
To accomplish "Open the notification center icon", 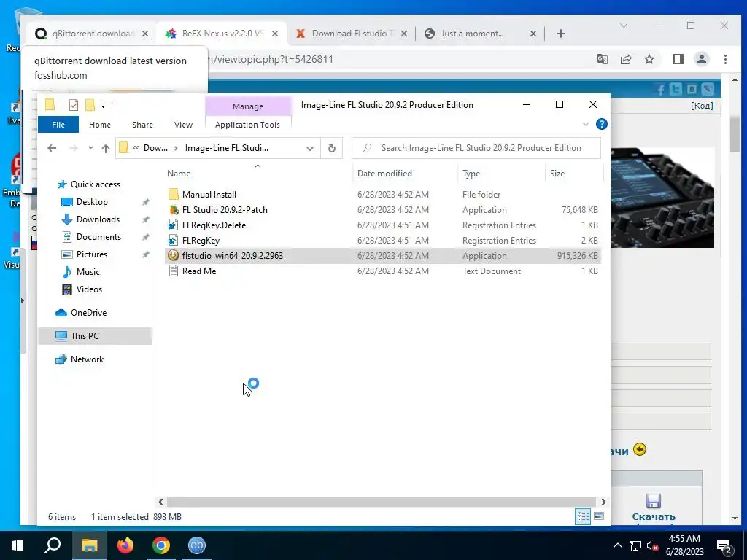I will click(724, 545).
